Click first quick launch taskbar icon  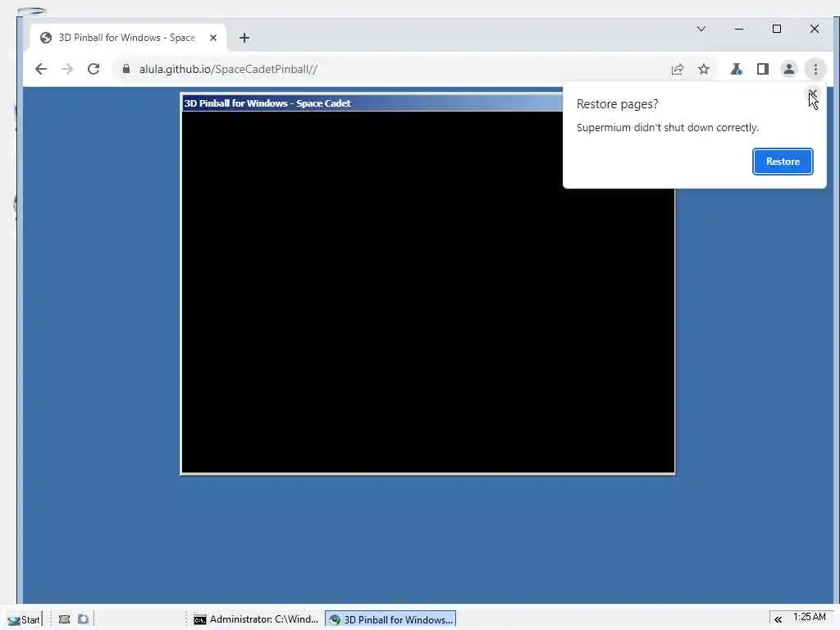[x=64, y=619]
